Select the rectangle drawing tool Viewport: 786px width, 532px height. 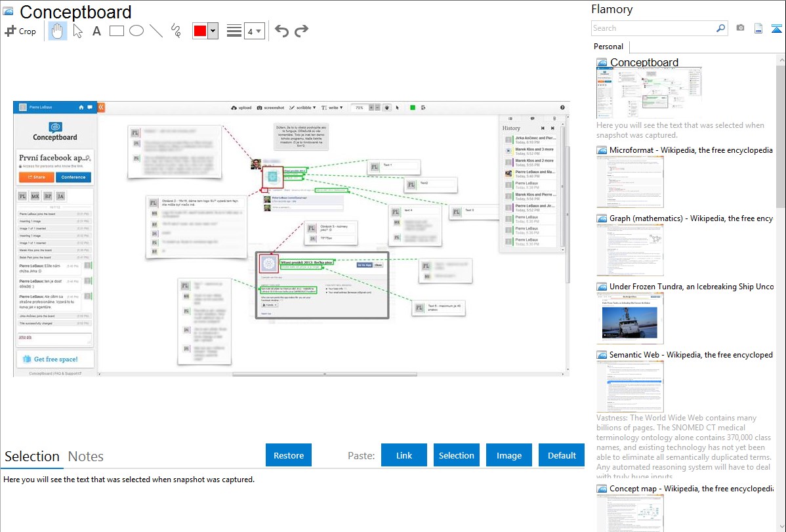click(116, 31)
